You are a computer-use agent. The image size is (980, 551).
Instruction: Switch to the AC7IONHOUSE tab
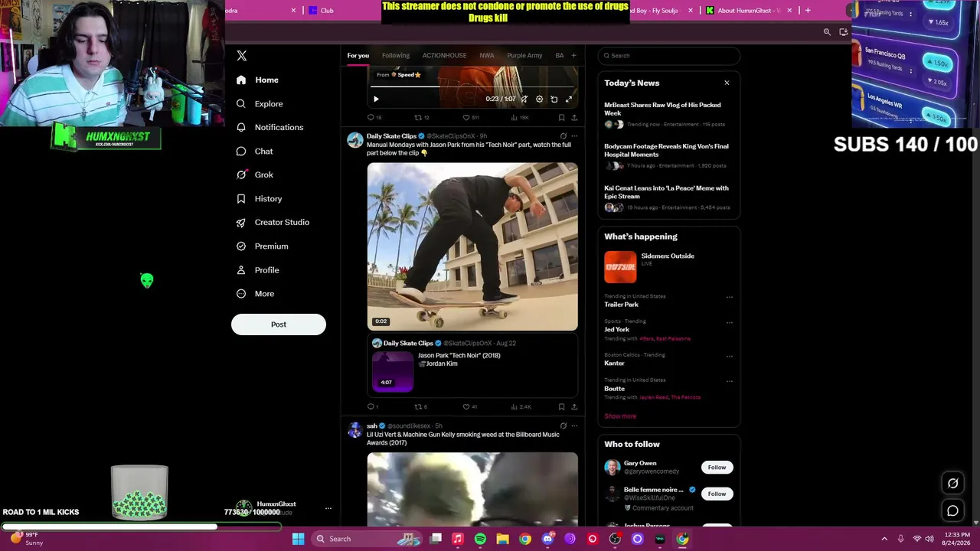coord(444,55)
